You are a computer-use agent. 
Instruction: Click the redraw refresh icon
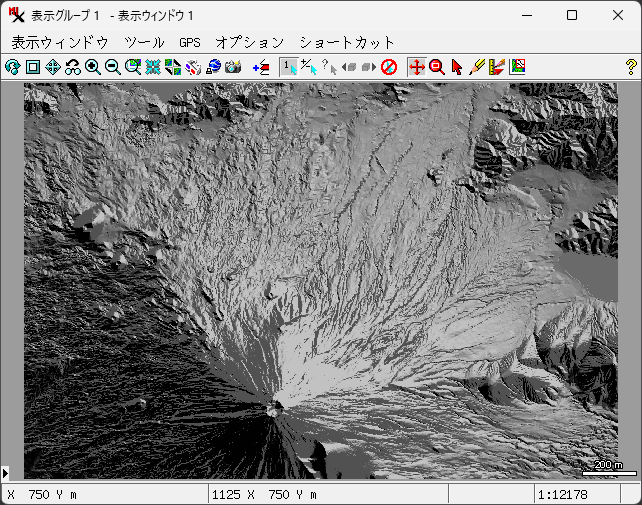[x=12, y=67]
